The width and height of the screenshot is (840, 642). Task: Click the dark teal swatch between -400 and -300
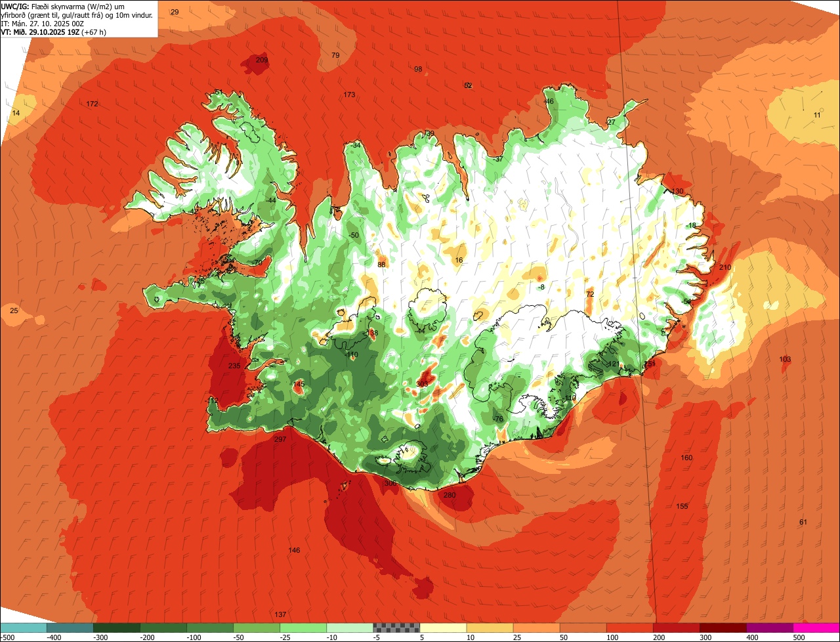(x=70, y=628)
